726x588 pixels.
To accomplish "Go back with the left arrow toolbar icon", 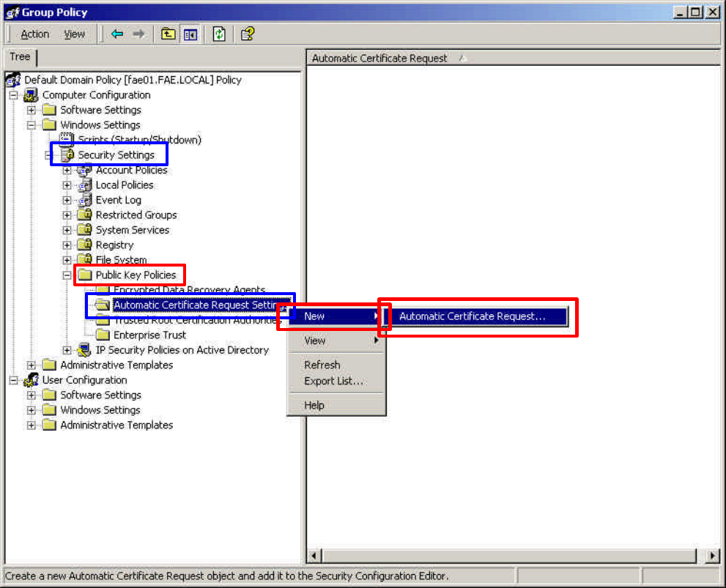I will [x=117, y=34].
